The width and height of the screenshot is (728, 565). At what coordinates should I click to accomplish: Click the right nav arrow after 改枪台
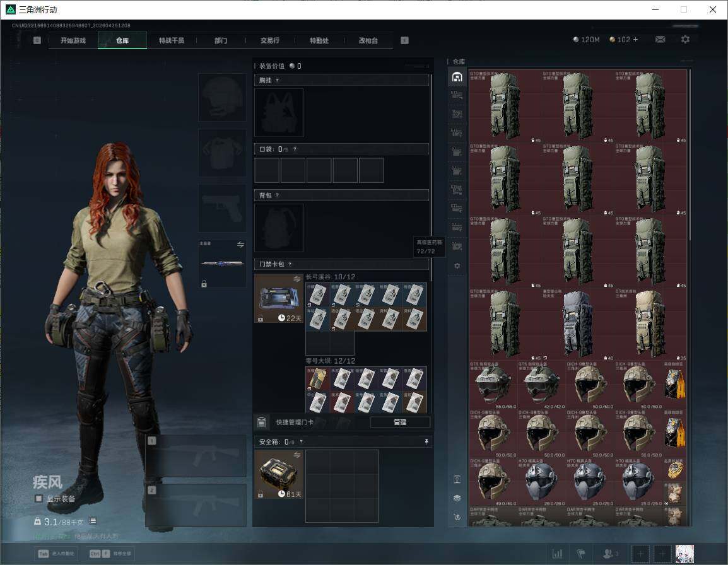[404, 40]
